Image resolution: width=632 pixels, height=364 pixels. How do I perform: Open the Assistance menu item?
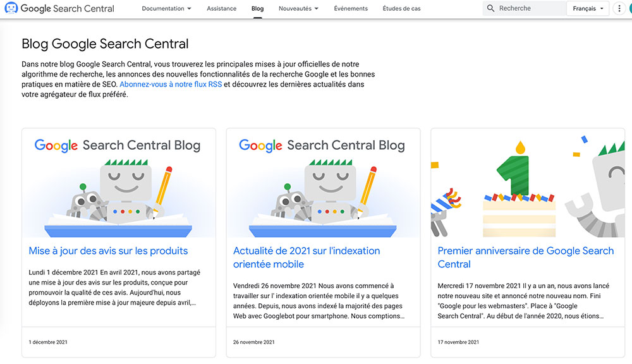pyautogui.click(x=221, y=8)
